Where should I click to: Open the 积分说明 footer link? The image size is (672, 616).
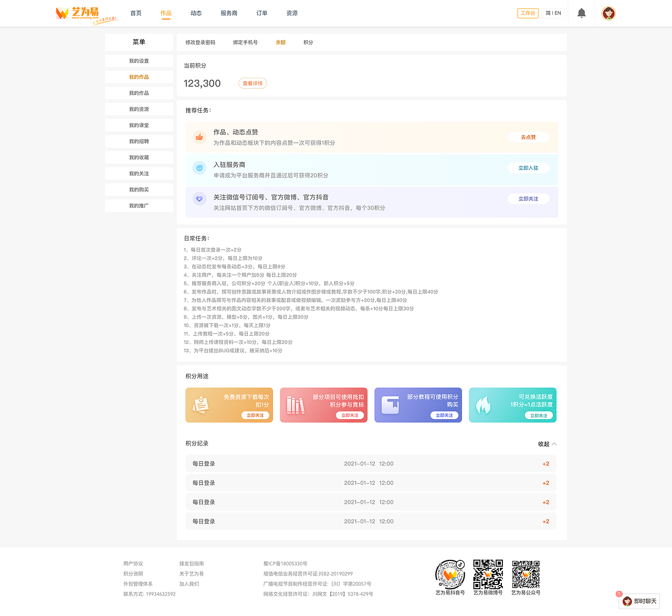tap(133, 574)
